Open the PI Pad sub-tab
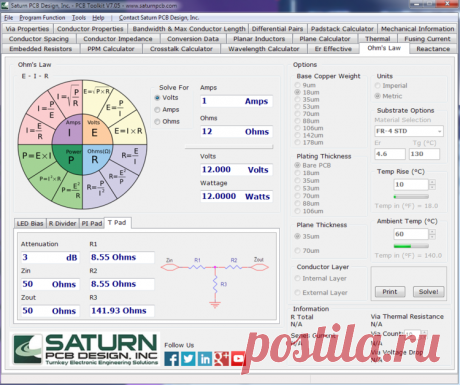The width and height of the screenshot is (460, 385). coord(92,223)
